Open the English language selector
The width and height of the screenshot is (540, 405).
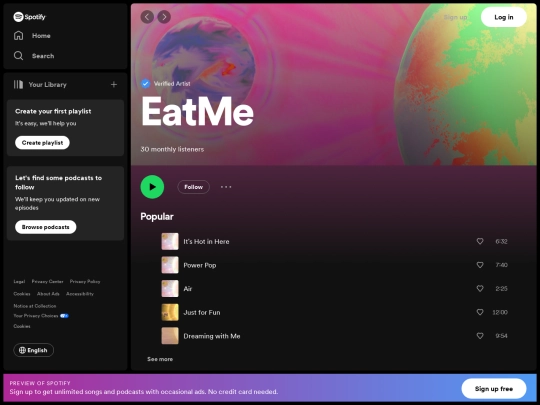33,350
